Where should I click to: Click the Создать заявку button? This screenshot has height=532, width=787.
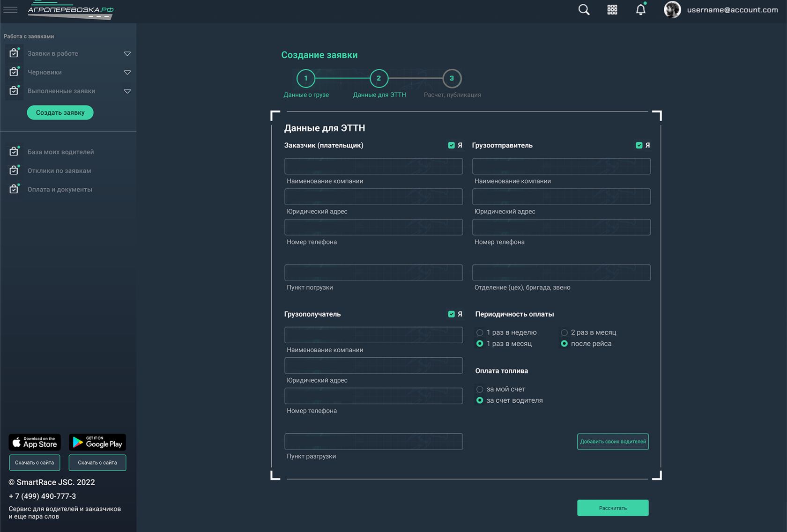pyautogui.click(x=60, y=112)
